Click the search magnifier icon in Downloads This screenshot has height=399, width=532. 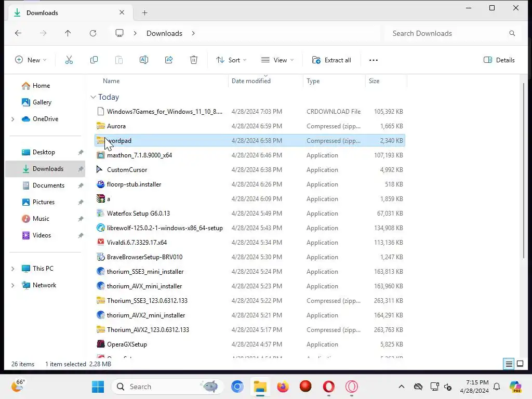pos(512,33)
